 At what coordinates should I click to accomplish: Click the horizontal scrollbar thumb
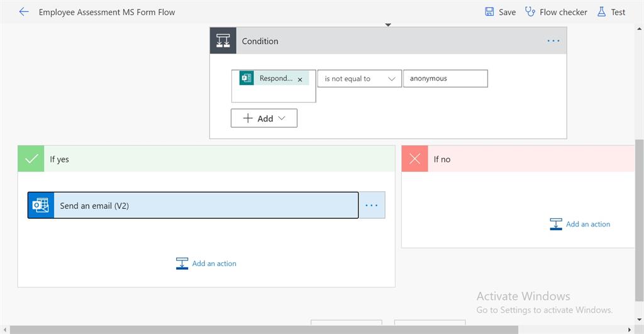pyautogui.click(x=264, y=330)
